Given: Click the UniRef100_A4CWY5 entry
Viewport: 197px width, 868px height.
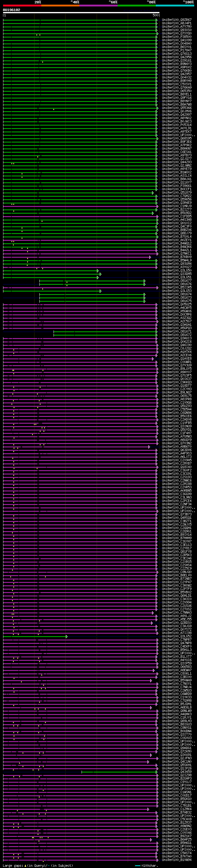Looking at the screenshot, I should 177,308.
